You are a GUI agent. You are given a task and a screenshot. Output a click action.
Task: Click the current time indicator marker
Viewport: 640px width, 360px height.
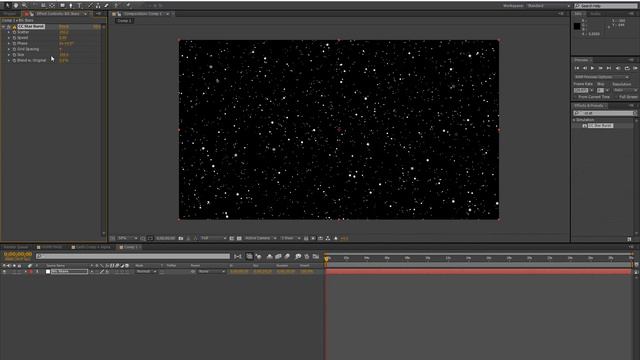point(326,258)
